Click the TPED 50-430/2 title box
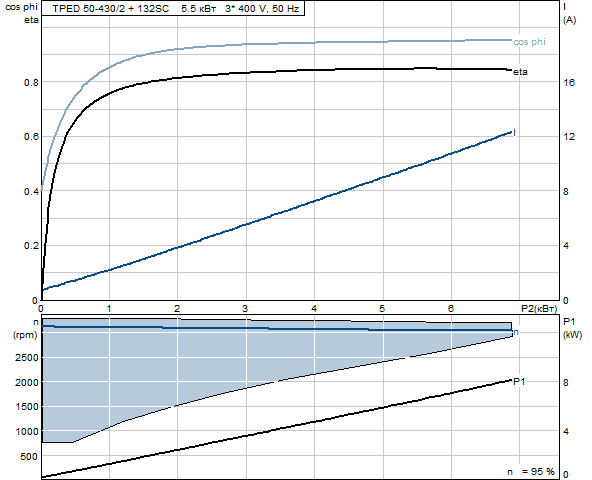The image size is (592, 480). pyautogui.click(x=173, y=8)
